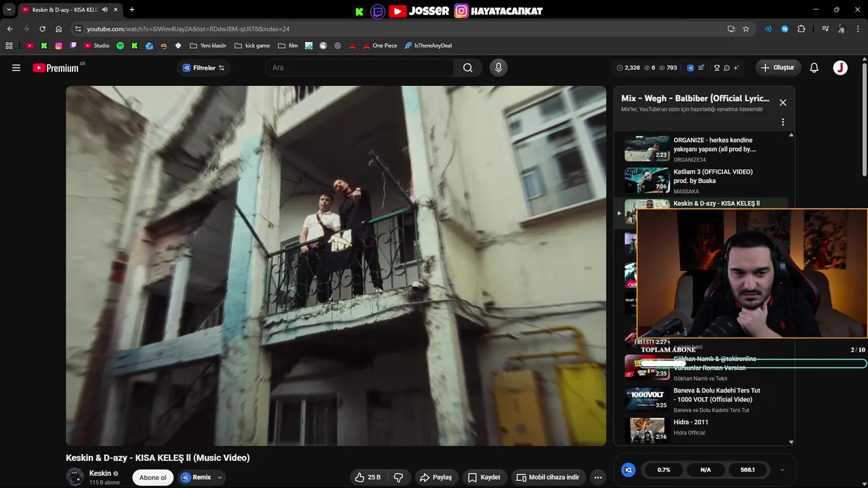This screenshot has width=868, height=488.
Task: Open the extensions puzzle icon
Action: point(801,29)
